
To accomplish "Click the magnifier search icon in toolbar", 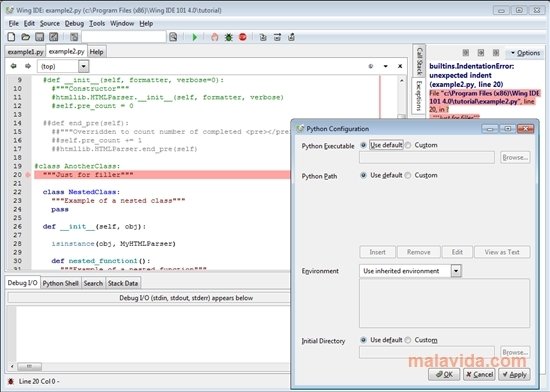I will [x=173, y=37].
